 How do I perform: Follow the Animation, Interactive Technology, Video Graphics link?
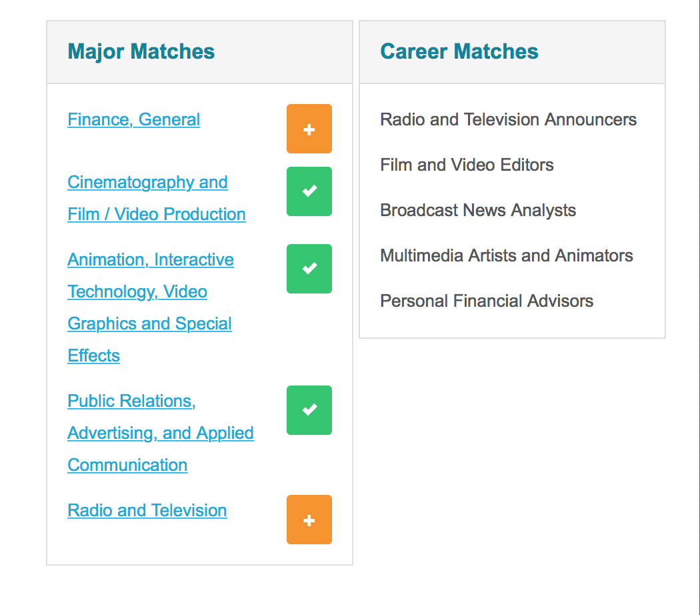pos(151,259)
